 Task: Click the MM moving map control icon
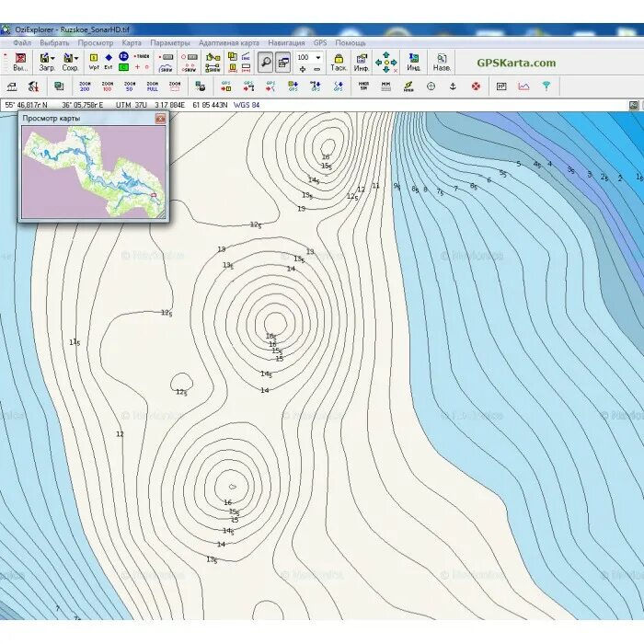click(x=385, y=86)
